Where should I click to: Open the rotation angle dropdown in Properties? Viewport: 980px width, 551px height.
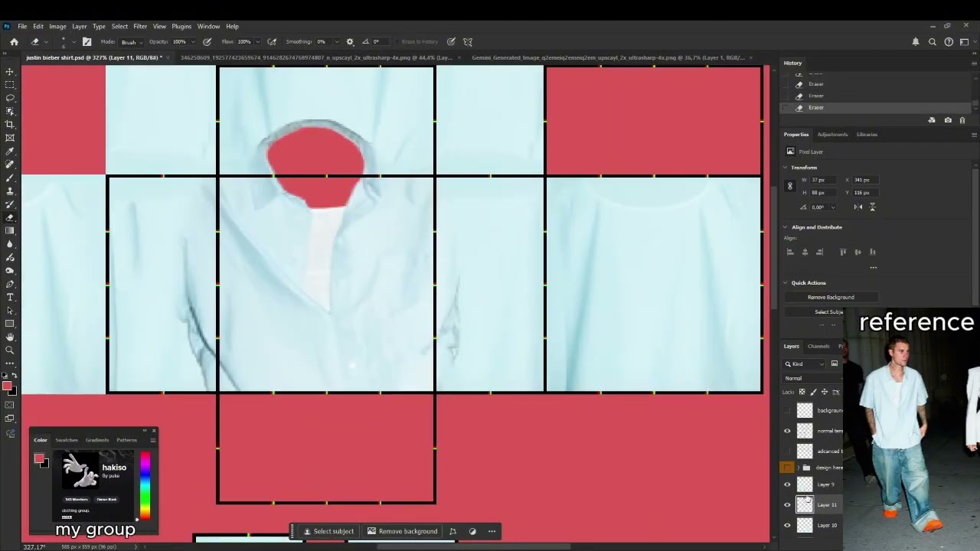(x=832, y=207)
